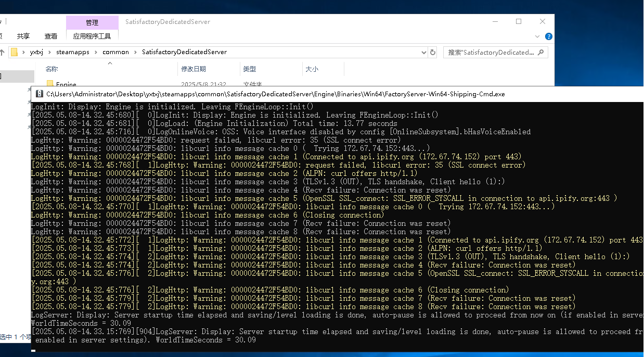Switch to the 查看 ribbon tab
644x357 pixels.
point(51,36)
